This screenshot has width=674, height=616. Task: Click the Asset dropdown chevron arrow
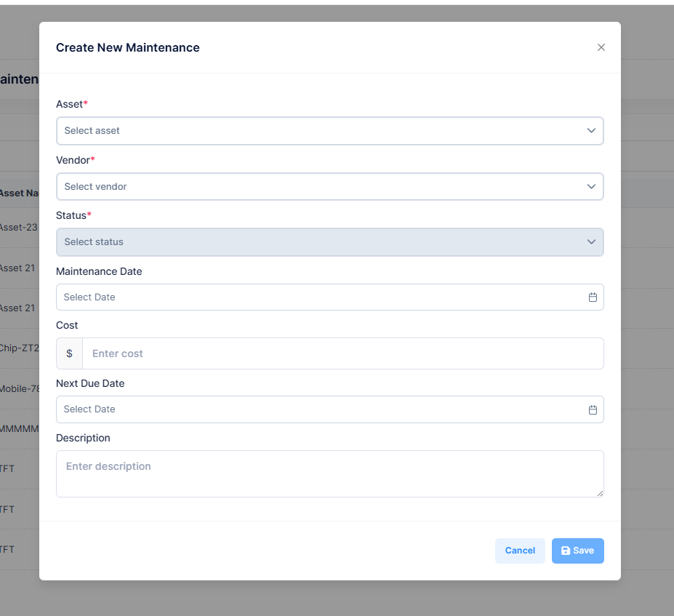coord(591,131)
